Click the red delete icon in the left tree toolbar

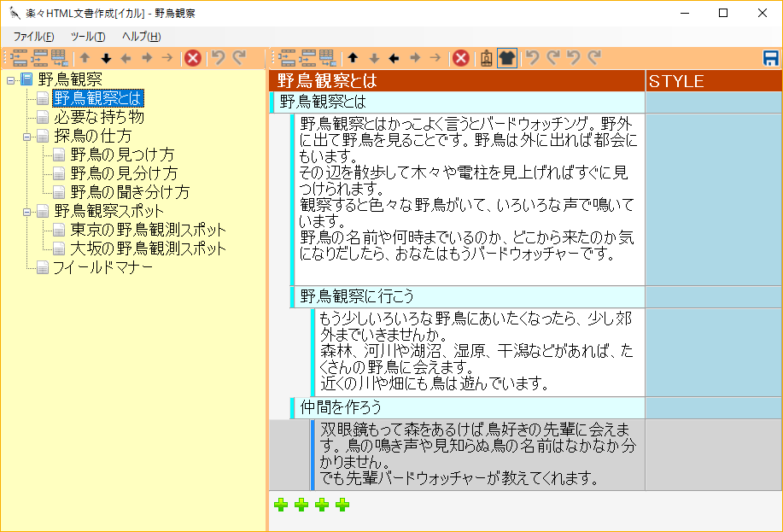(193, 58)
